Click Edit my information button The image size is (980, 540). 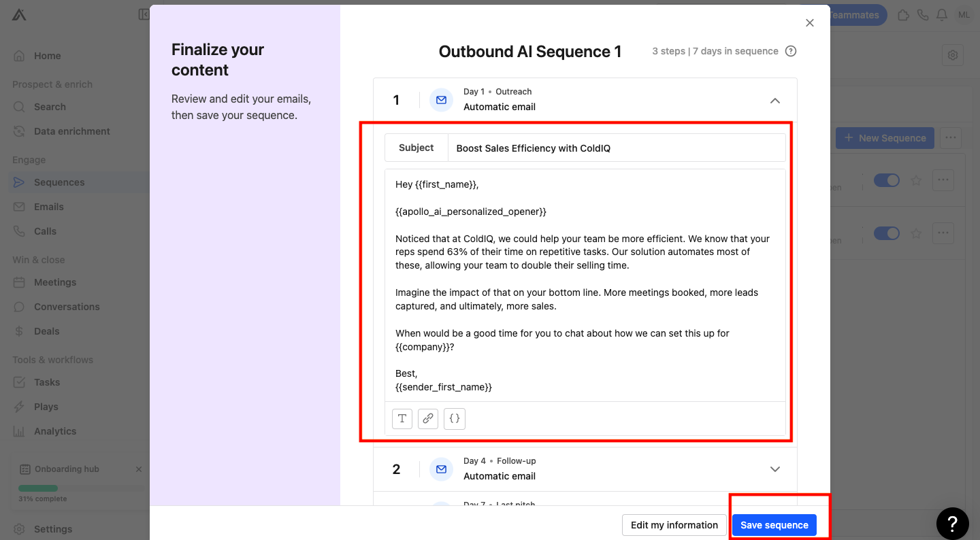pos(674,525)
